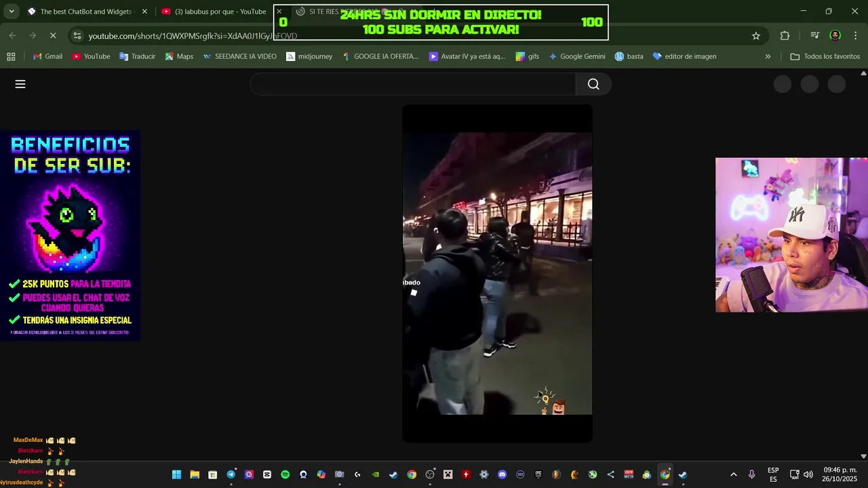868x488 pixels.
Task: Open the Windows Start menu
Action: (176, 474)
